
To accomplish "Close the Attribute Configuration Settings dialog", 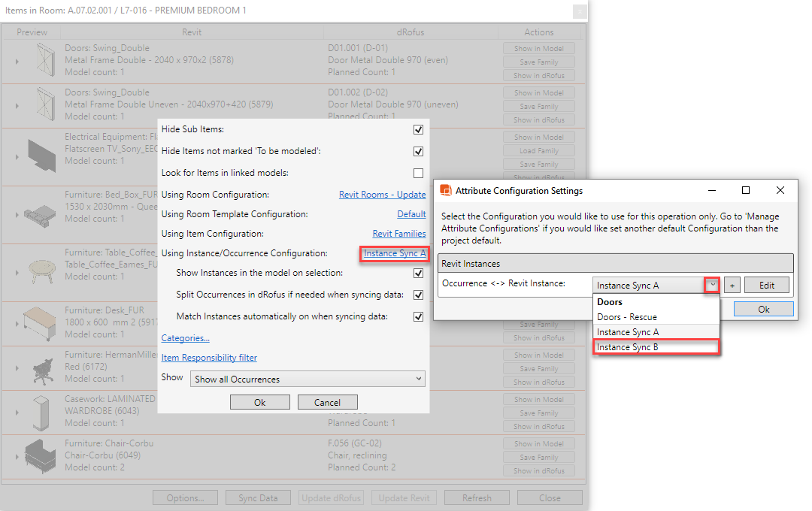I will (780, 191).
